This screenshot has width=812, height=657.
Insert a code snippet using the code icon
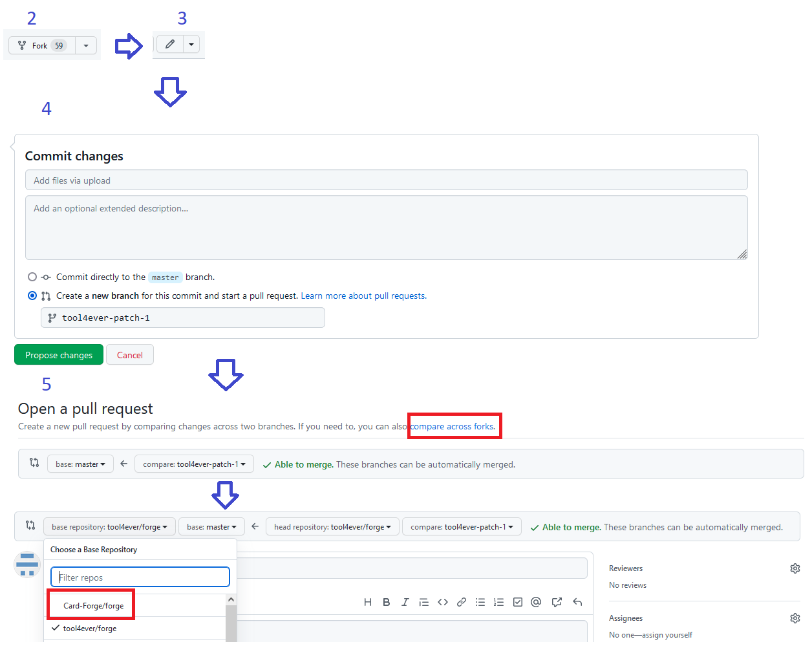[443, 602]
